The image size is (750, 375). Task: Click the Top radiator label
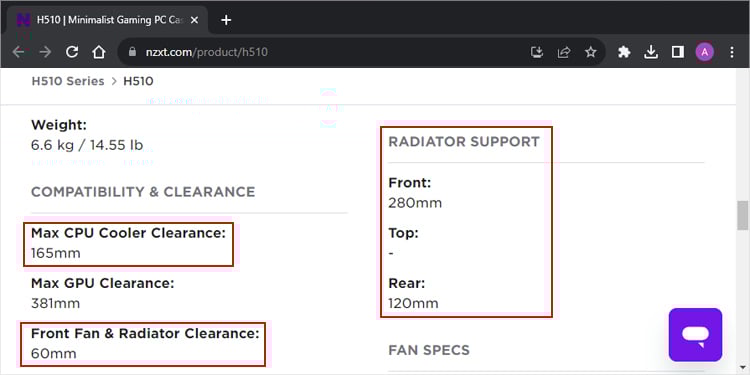point(403,233)
